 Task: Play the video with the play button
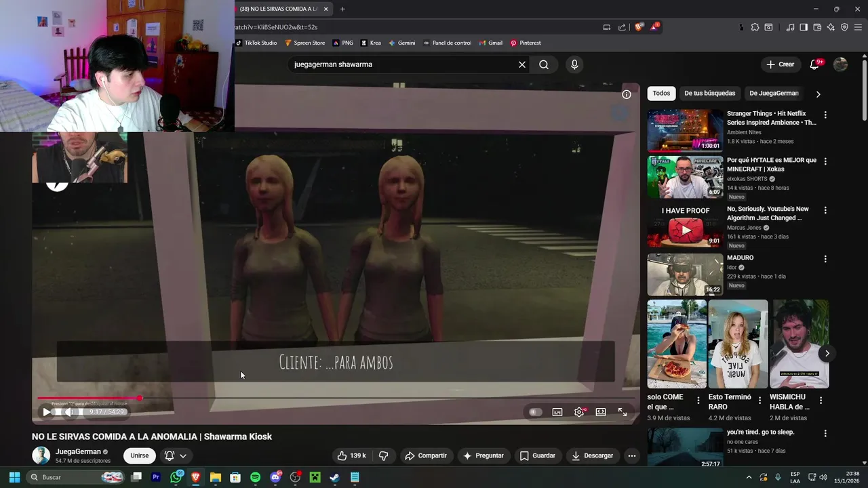[x=46, y=411]
